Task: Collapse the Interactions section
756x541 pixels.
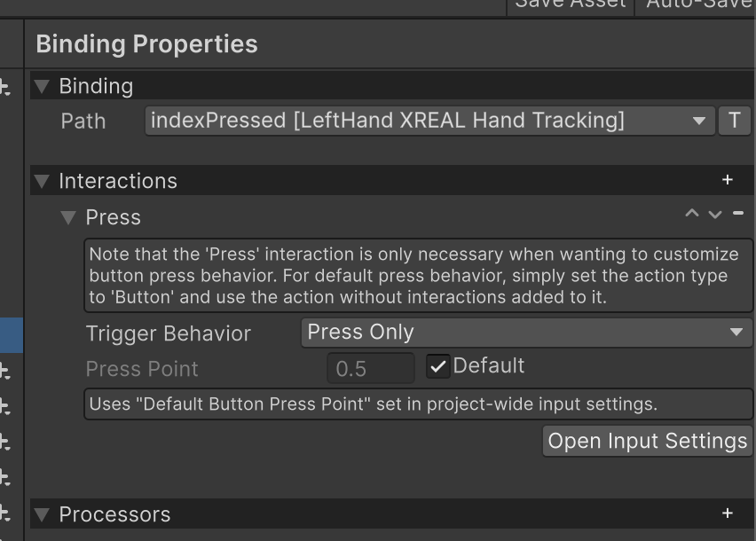Action: tap(42, 180)
